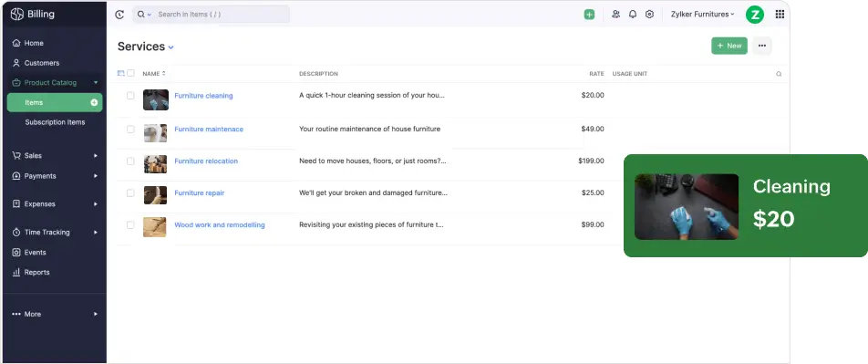Open the Furniture relocation item link
Image resolution: width=868 pixels, height=364 pixels.
(206, 161)
